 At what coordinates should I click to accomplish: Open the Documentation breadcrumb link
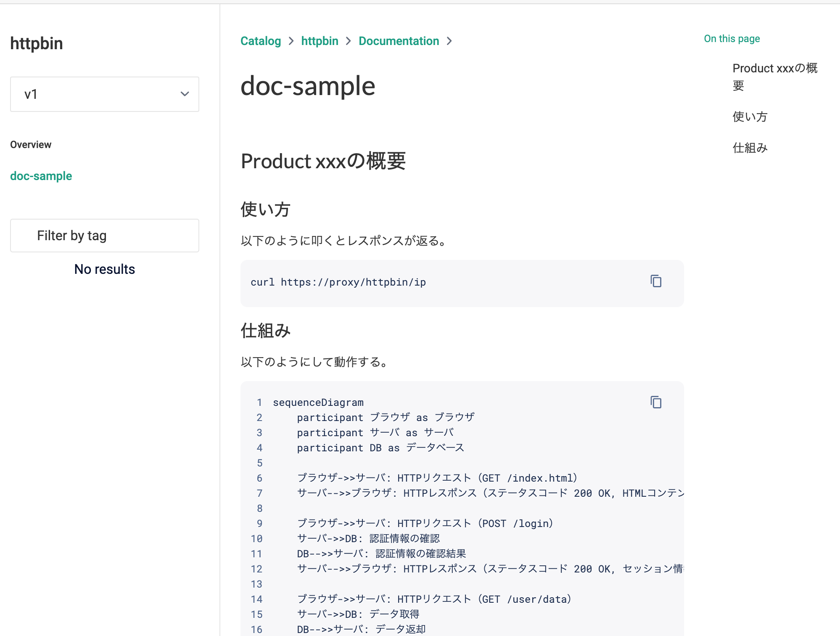pos(399,41)
